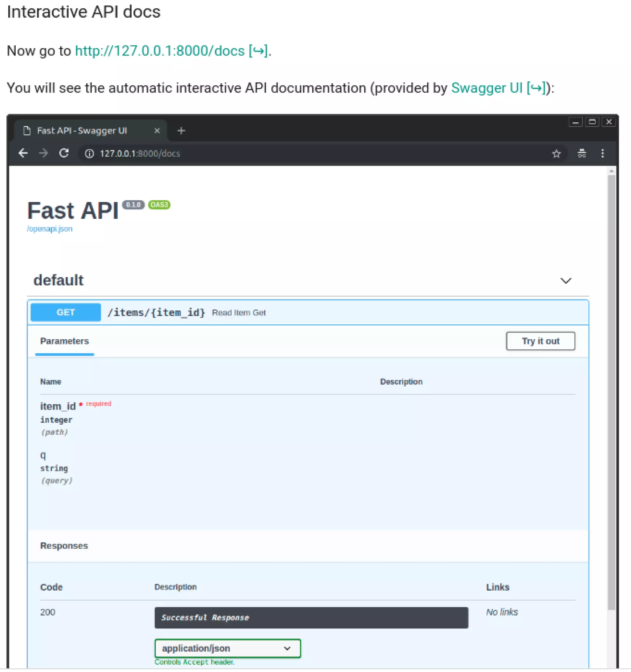The height and width of the screenshot is (672, 631).
Task: Open the browser three-dot menu
Action: (x=602, y=153)
